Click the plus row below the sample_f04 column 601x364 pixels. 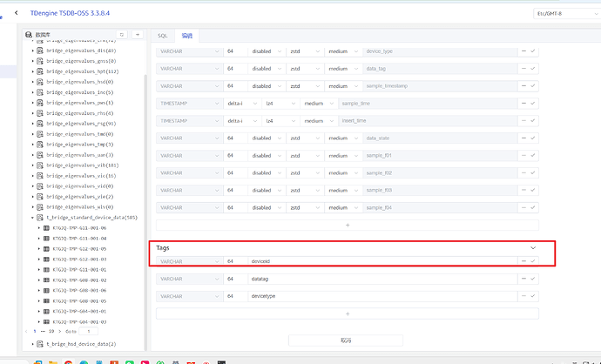348,225
